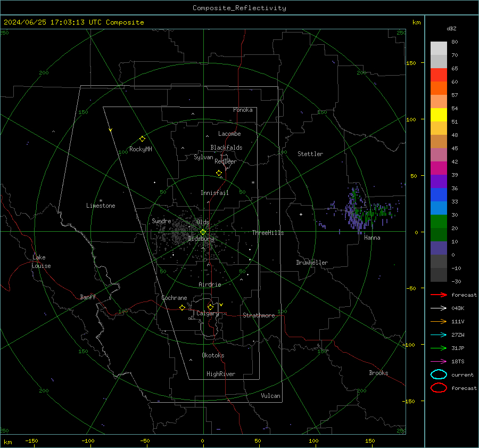This screenshot has width=479, height=448.
Task: Click the Airdrie city label
Action: point(210,284)
